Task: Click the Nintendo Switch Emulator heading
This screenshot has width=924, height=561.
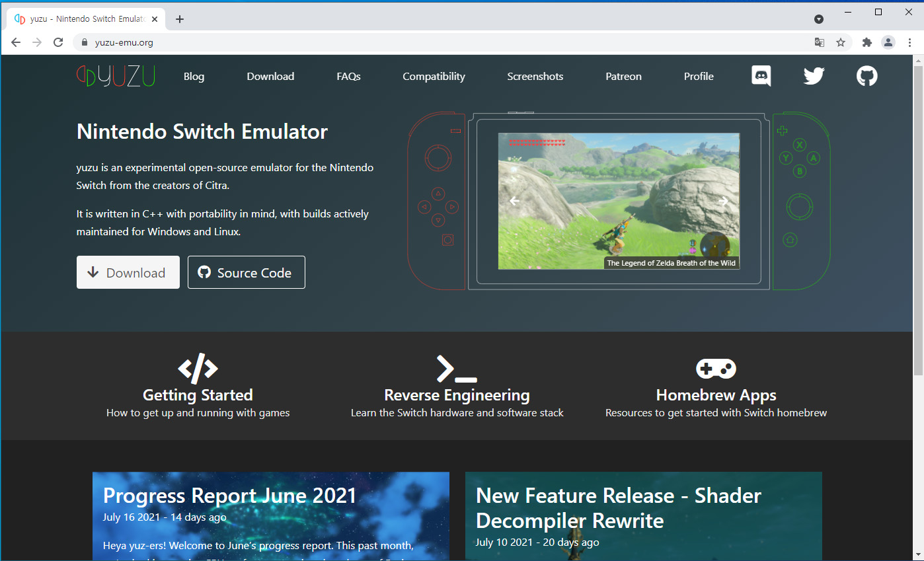Action: [202, 131]
